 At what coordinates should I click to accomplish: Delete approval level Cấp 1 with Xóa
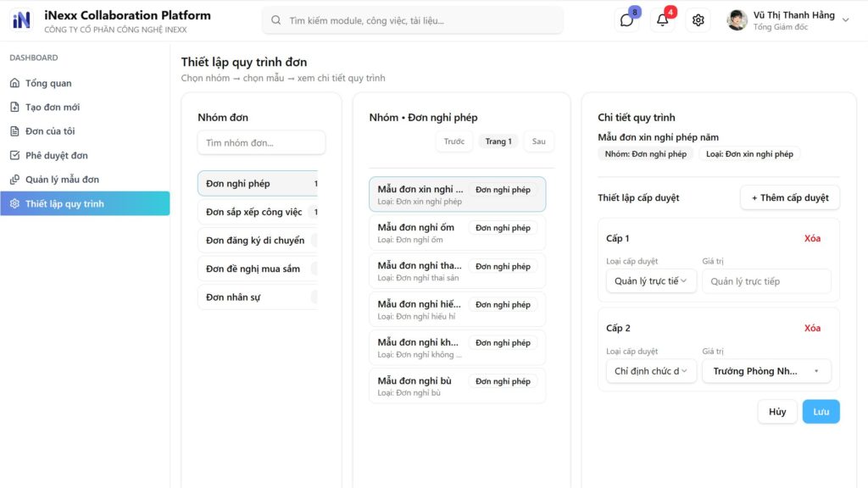812,238
